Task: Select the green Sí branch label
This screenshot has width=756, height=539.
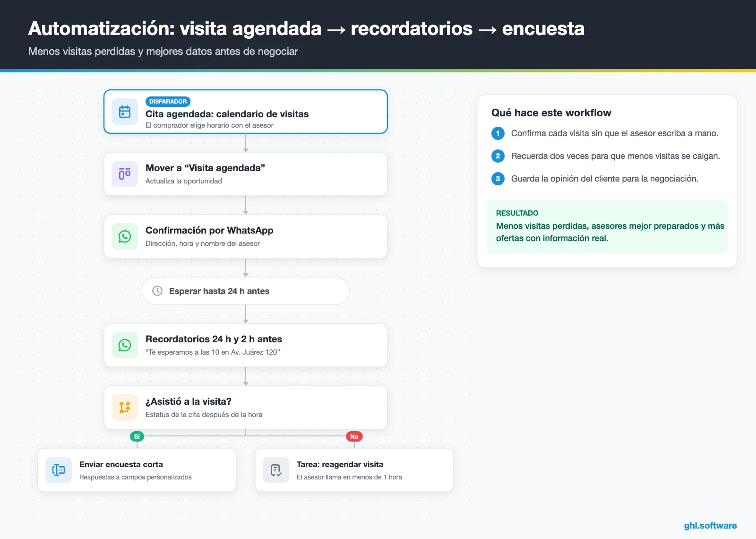Action: point(137,436)
